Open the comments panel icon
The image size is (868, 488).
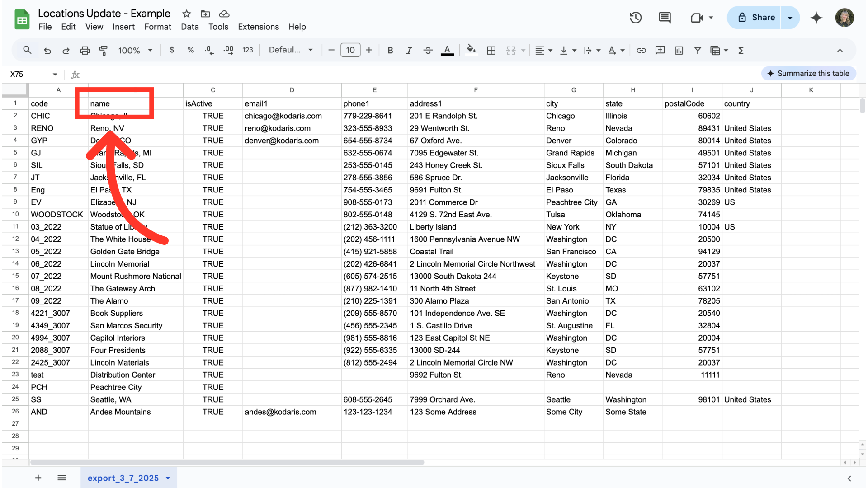click(x=665, y=18)
